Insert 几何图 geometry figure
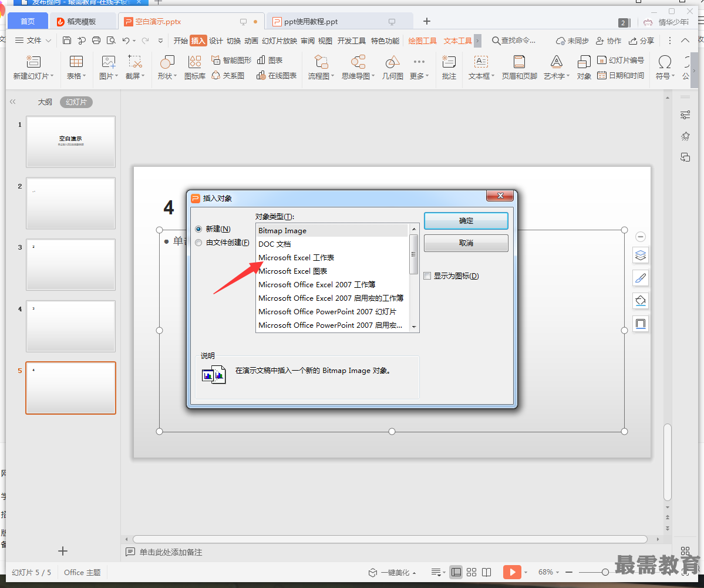The image size is (704, 588). coord(392,68)
